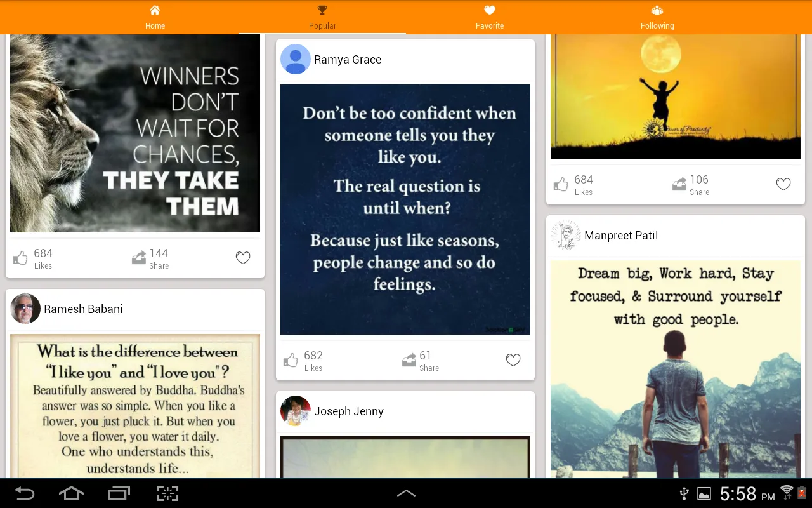Open the 'Dream big, Work hard' image
This screenshot has width=812, height=508.
pyautogui.click(x=676, y=369)
